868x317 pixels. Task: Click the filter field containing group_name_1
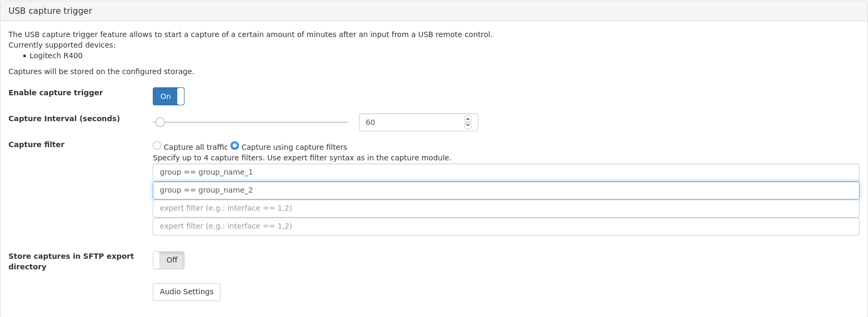pos(506,173)
